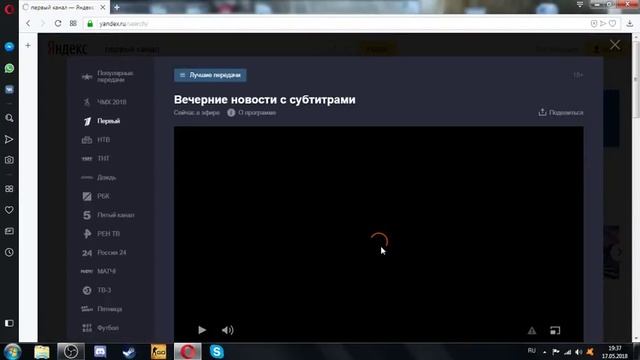Click the bookmark heart icon in the address bar
Screen dimensions: 640x360
pos(612,24)
